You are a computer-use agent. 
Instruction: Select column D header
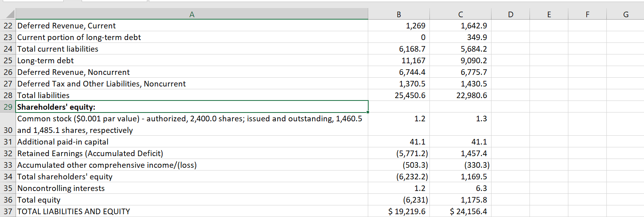click(510, 14)
